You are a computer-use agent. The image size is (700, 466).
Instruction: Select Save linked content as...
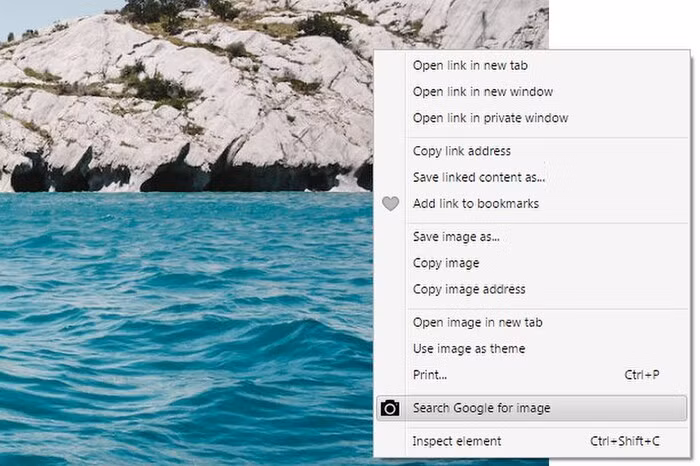(479, 178)
